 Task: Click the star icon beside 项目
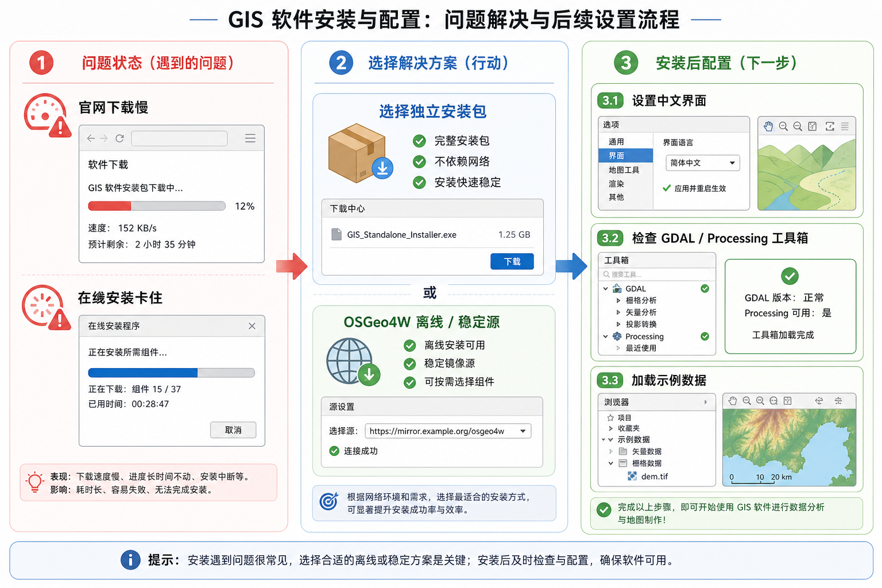[610, 418]
